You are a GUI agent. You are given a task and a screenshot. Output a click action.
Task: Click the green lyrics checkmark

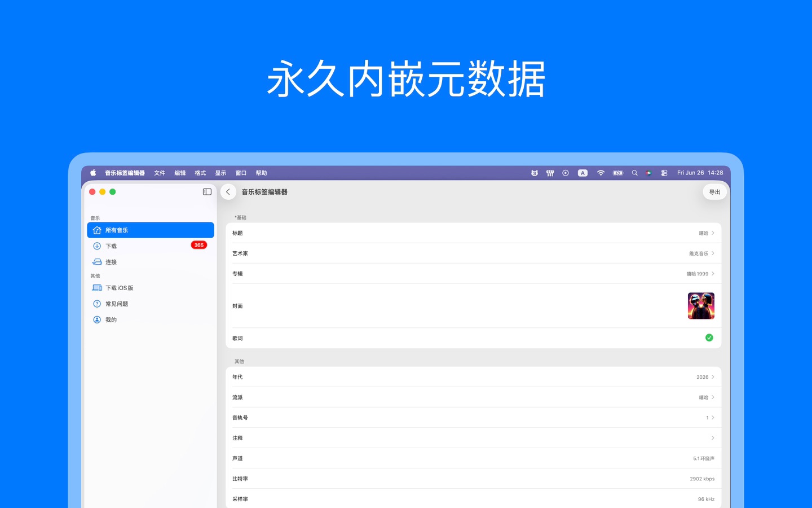[x=709, y=338]
